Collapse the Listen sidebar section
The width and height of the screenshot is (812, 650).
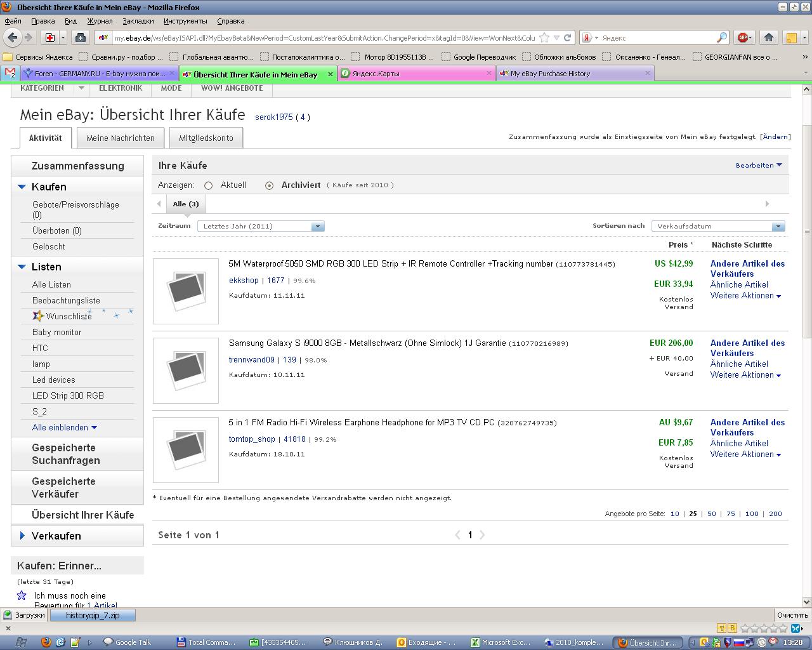click(x=22, y=267)
